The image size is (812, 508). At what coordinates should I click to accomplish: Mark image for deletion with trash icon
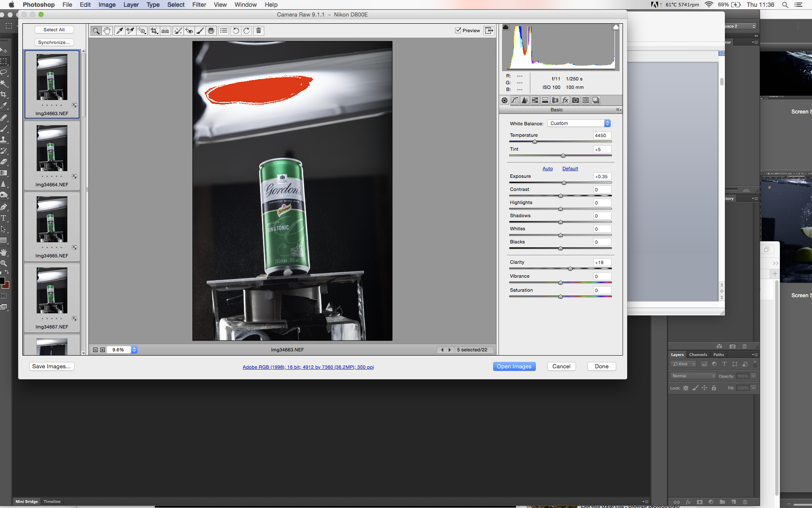pos(259,31)
